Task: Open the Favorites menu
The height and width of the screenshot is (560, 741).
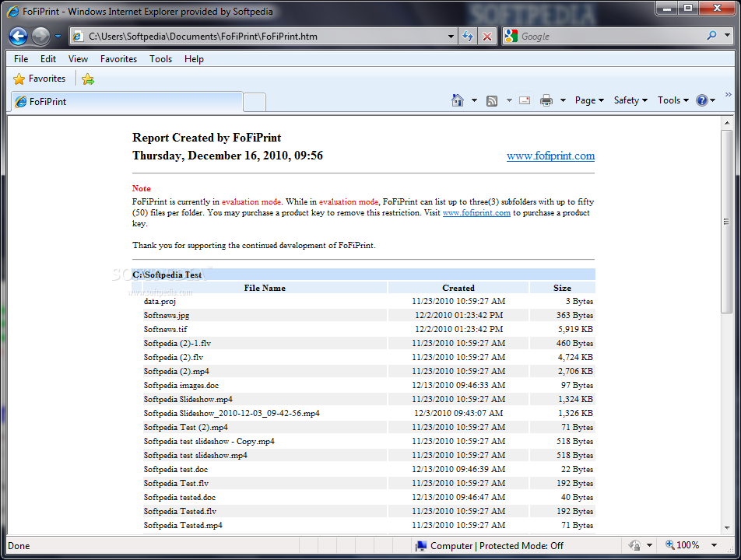Action: point(118,59)
